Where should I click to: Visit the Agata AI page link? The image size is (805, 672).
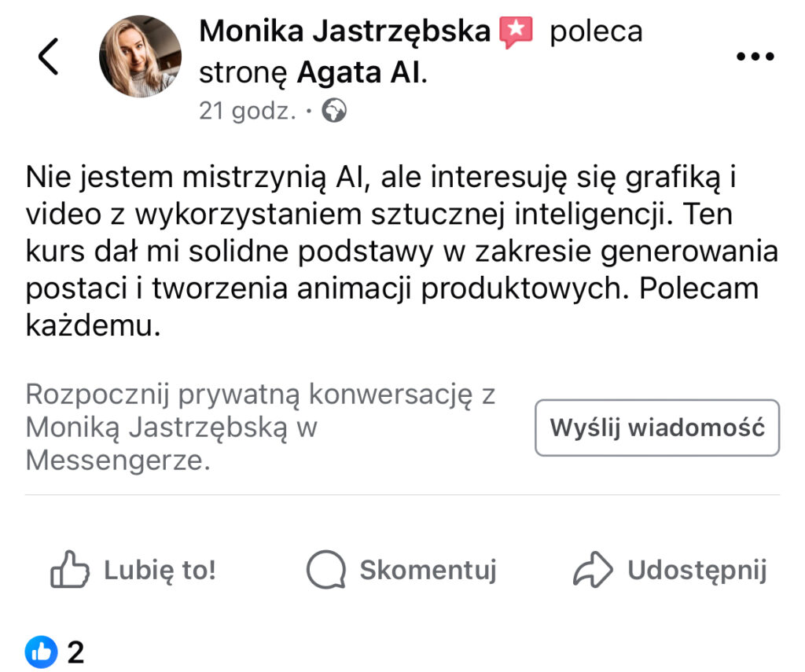coord(360,73)
